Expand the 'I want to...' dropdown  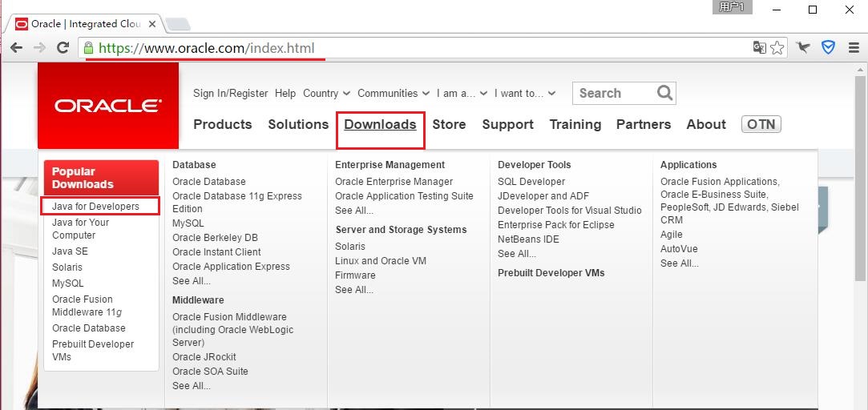525,94
